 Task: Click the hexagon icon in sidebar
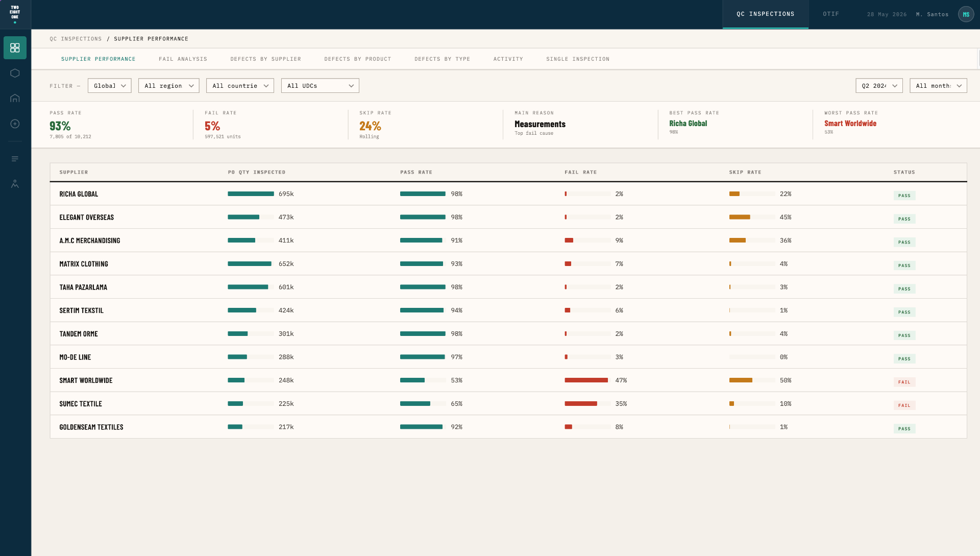(15, 73)
